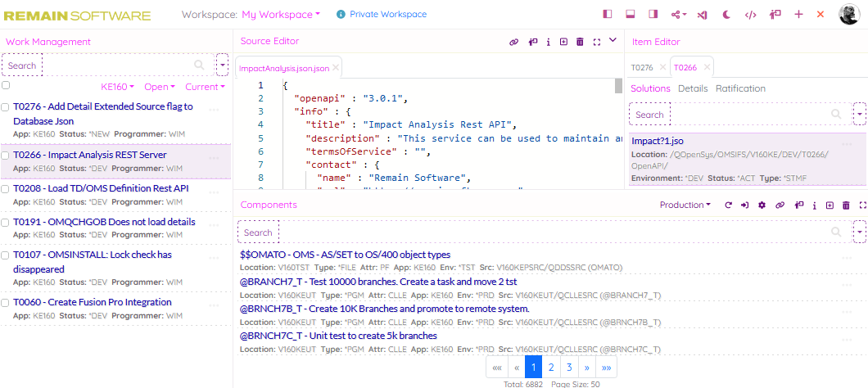
Task: Maximize the Source Editor panel
Action: click(x=596, y=42)
